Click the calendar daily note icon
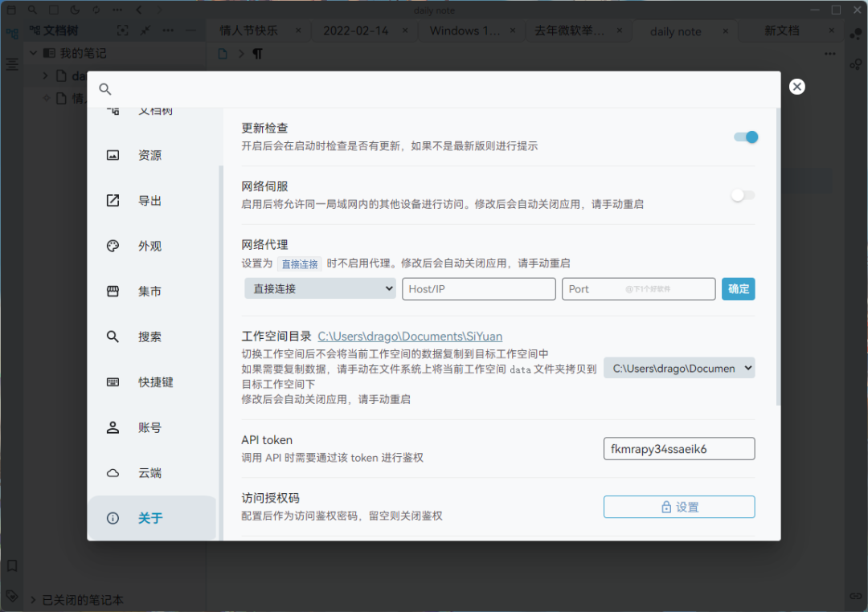This screenshot has width=868, height=612. (11, 10)
